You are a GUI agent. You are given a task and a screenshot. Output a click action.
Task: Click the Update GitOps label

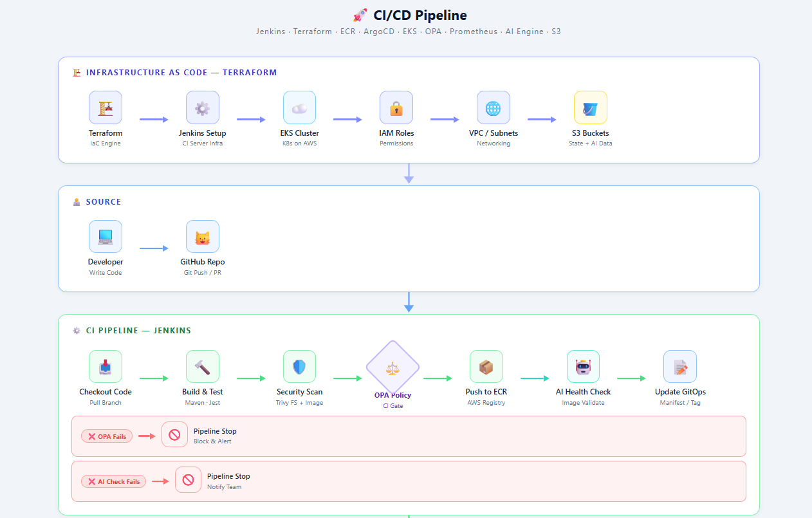click(x=680, y=392)
